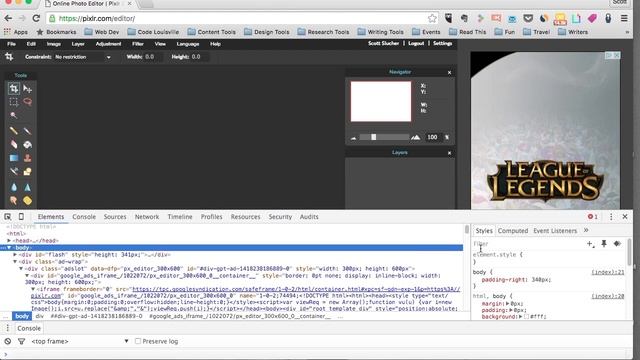This screenshot has width=640, height=360.
Task: Click the white #fff background color swatch
Action: [x=527, y=317]
